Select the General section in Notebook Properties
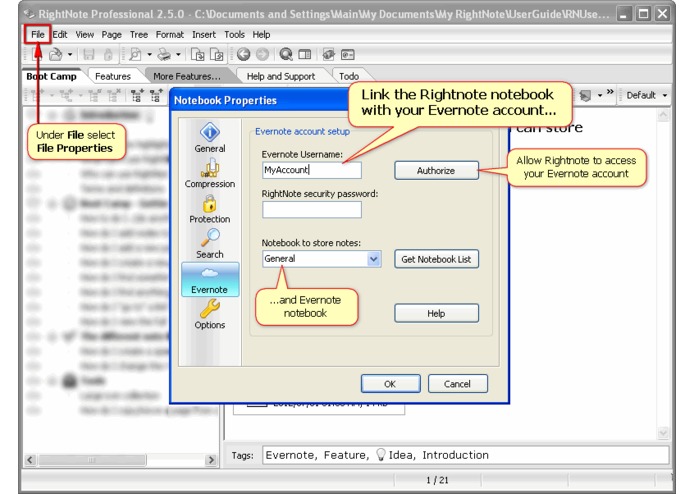 pos(210,138)
